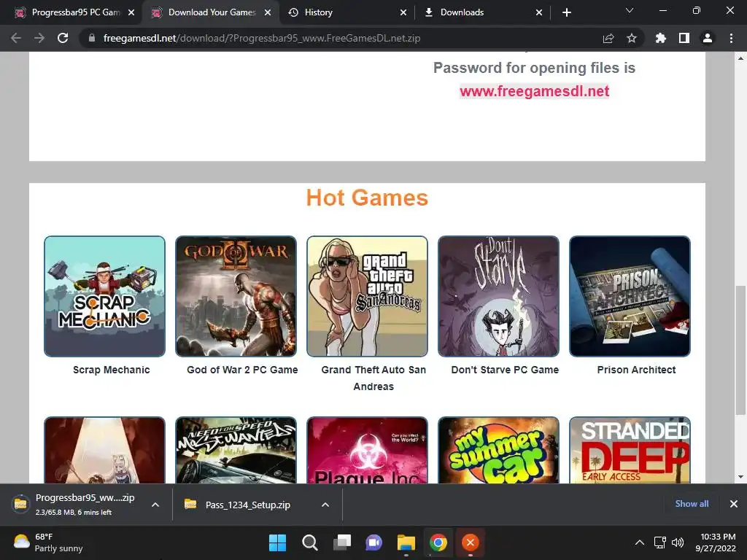
Task: Close the History tab
Action: pos(403,12)
